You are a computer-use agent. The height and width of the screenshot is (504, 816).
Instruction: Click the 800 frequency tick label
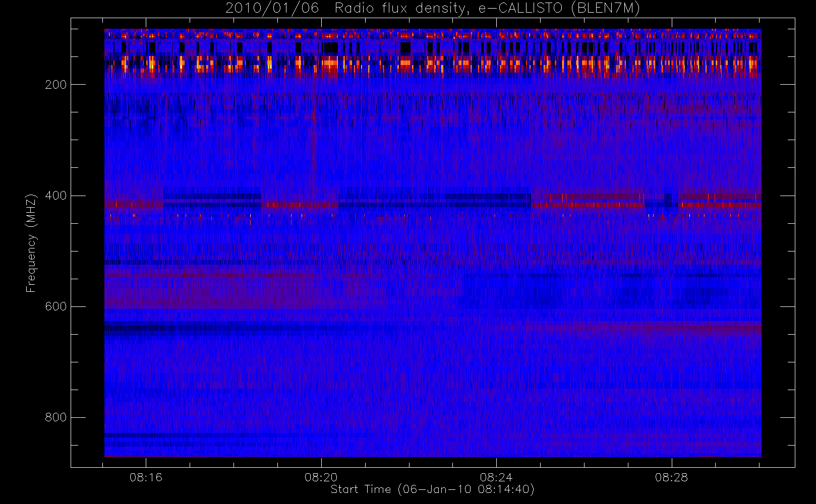(x=56, y=417)
